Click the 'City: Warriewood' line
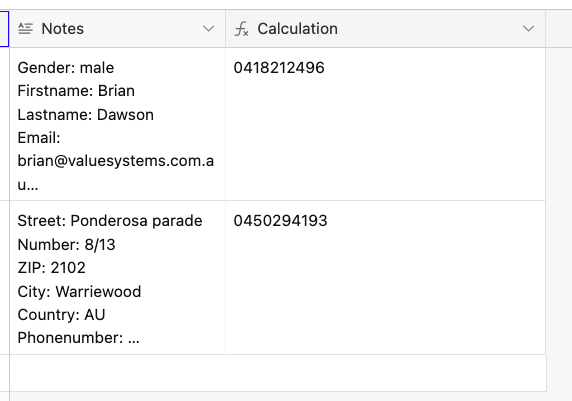The width and height of the screenshot is (572, 401). [79, 292]
